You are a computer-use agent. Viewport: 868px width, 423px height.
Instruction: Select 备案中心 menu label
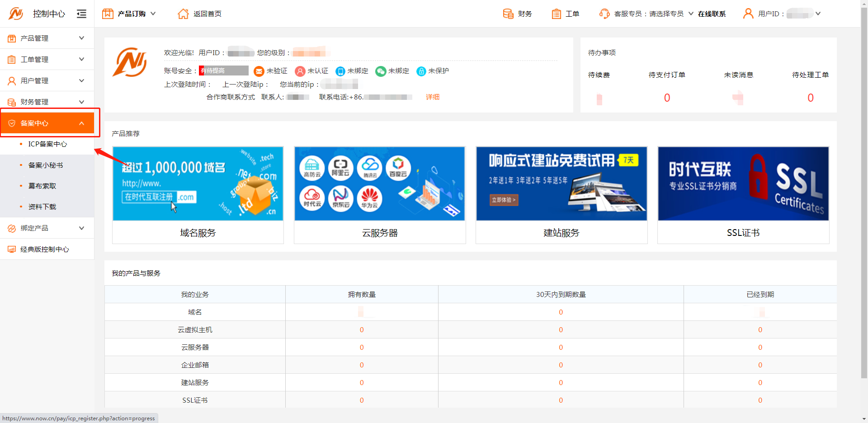34,123
